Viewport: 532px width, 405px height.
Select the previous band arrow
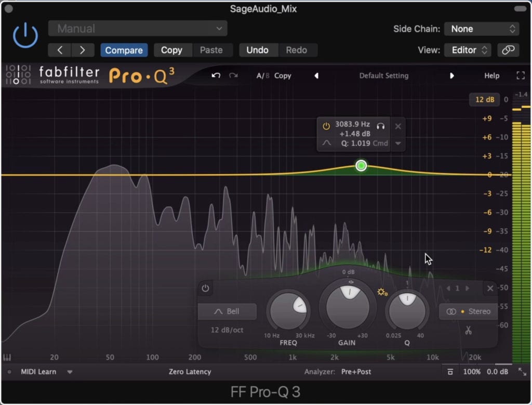coord(448,288)
